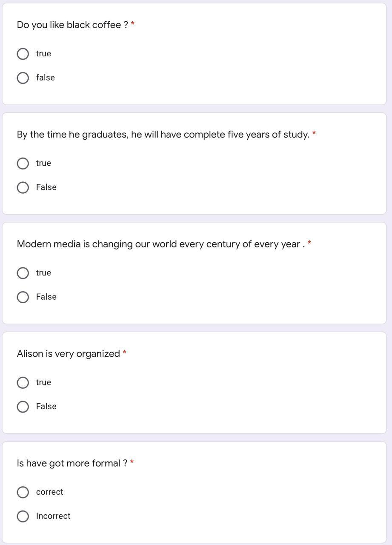Screen dimensions: 392x545
Task: Mark true for Modern media question
Action: 23,273
